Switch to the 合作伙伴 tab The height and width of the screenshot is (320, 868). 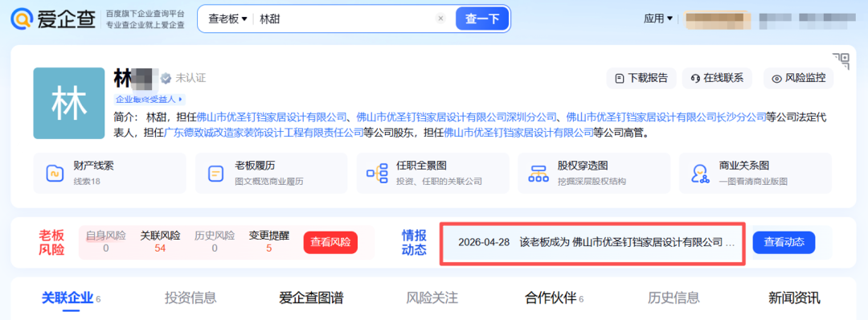tap(554, 297)
